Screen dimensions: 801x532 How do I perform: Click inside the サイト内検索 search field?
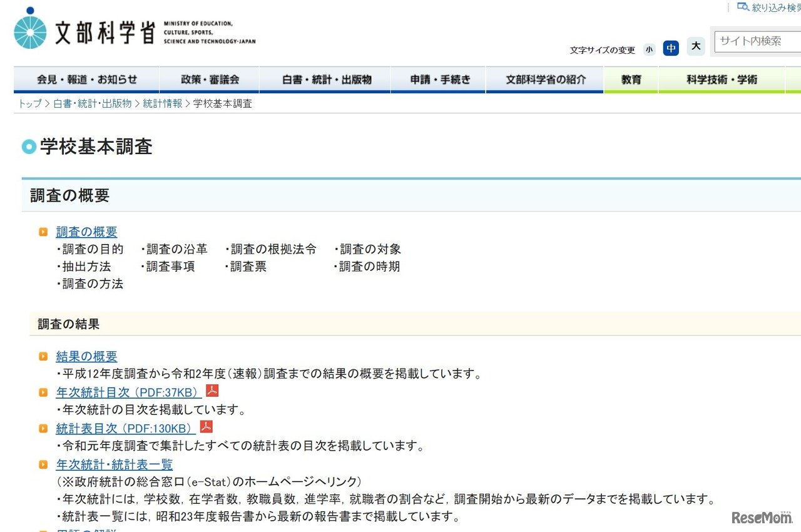(x=757, y=41)
